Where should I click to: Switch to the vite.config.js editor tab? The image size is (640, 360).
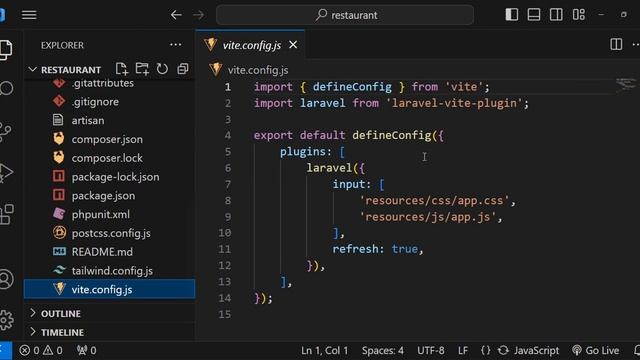251,45
